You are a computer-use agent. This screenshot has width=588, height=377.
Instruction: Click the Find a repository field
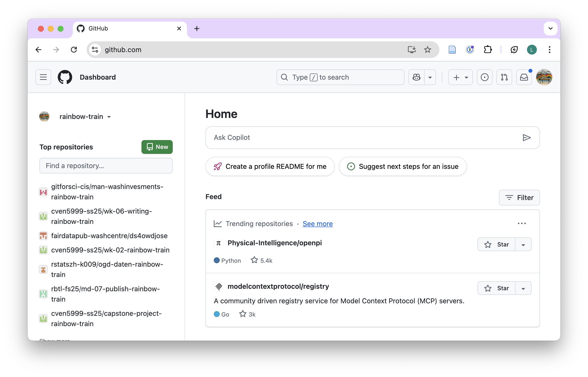click(x=106, y=166)
